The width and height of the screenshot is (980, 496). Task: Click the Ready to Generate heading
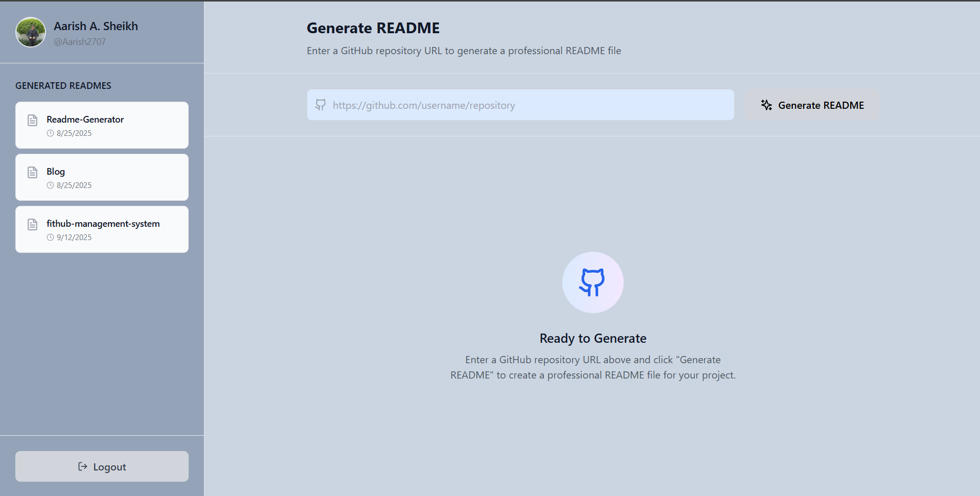(x=592, y=338)
